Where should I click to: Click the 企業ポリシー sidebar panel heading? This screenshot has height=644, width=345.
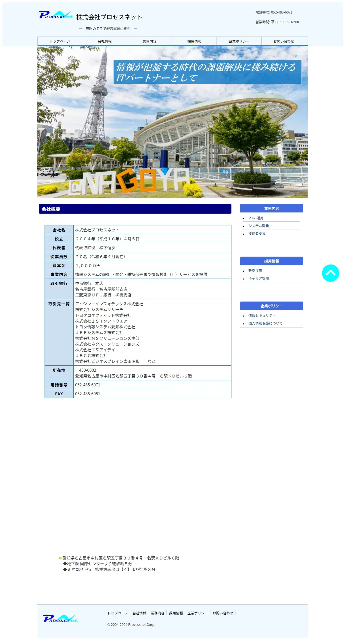(x=272, y=306)
